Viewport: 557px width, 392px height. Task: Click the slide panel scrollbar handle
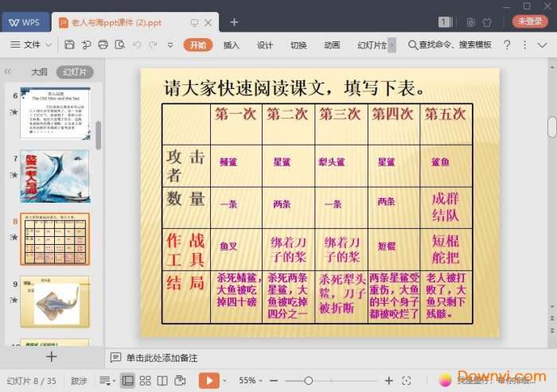pos(99,135)
